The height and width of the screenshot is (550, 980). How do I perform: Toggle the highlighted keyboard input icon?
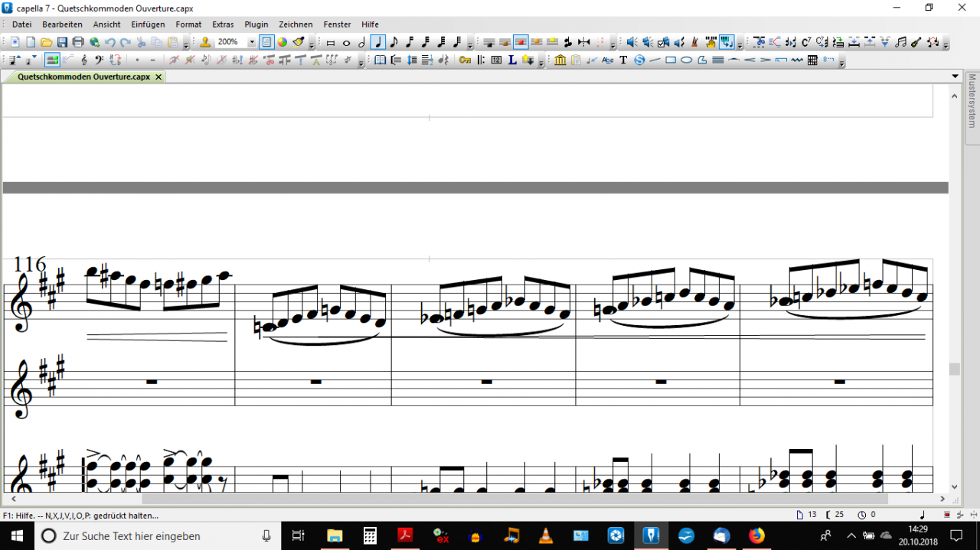click(727, 42)
